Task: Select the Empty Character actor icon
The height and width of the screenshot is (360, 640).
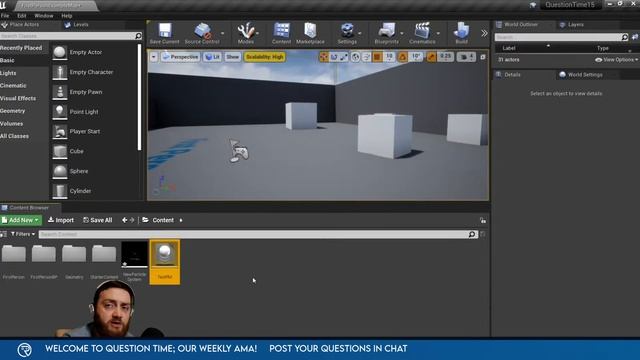Action: coord(60,72)
